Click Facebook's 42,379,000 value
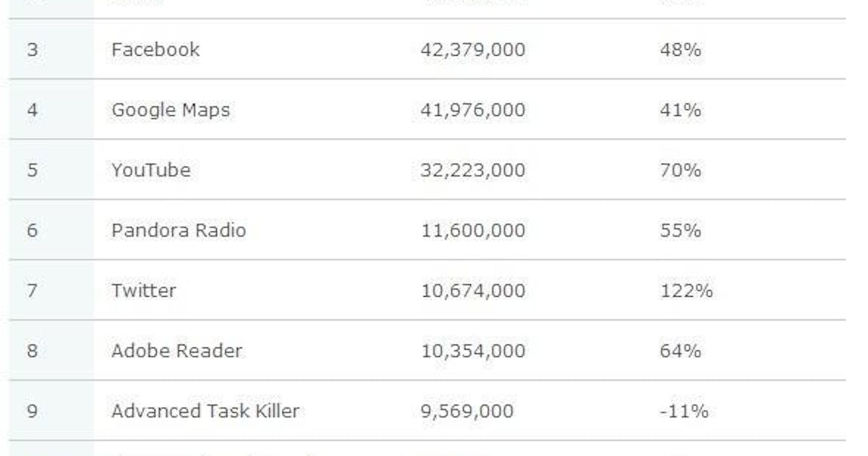 [473, 50]
